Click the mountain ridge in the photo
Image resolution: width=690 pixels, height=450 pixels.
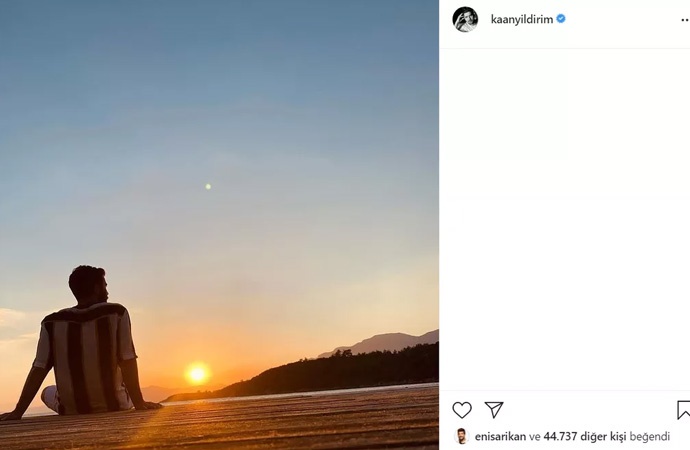[x=385, y=341]
